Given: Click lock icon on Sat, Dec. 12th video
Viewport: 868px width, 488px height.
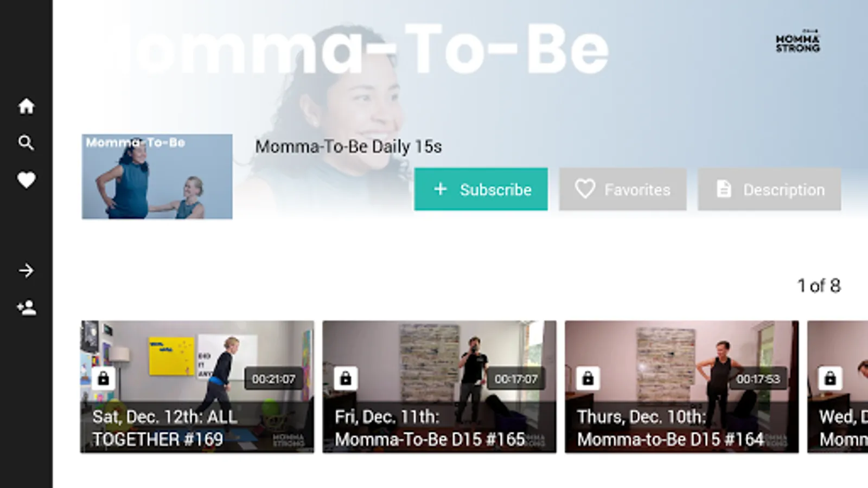Looking at the screenshot, I should coord(103,378).
